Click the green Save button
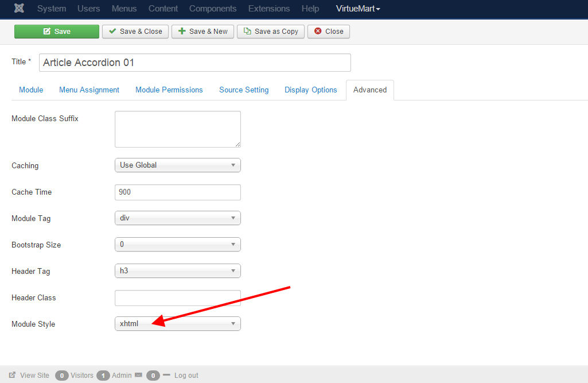588x383 pixels. (57, 32)
